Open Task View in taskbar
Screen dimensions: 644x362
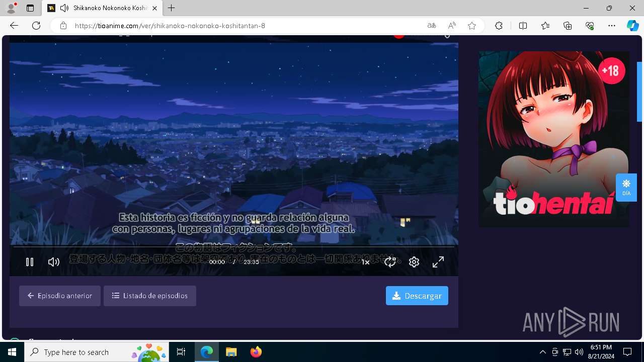pyautogui.click(x=181, y=352)
